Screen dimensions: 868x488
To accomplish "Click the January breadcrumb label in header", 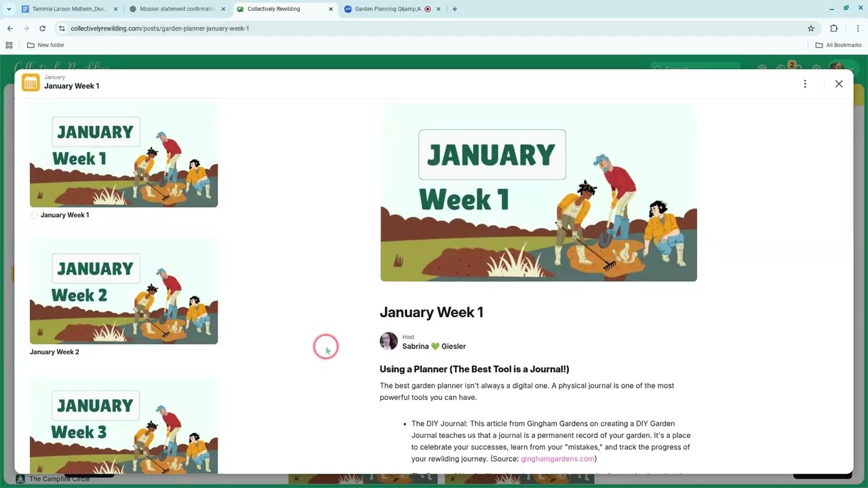I will click(55, 77).
